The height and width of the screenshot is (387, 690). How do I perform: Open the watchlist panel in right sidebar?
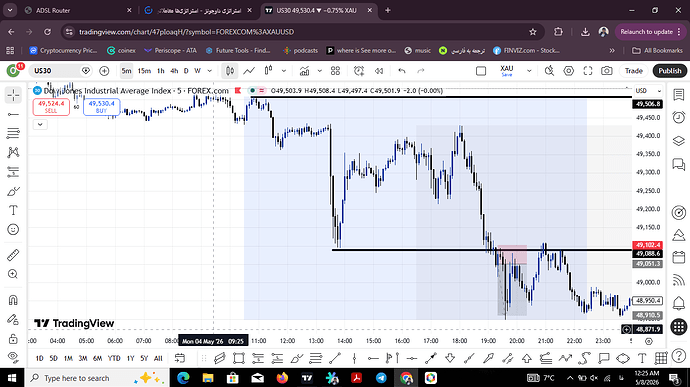679,95
